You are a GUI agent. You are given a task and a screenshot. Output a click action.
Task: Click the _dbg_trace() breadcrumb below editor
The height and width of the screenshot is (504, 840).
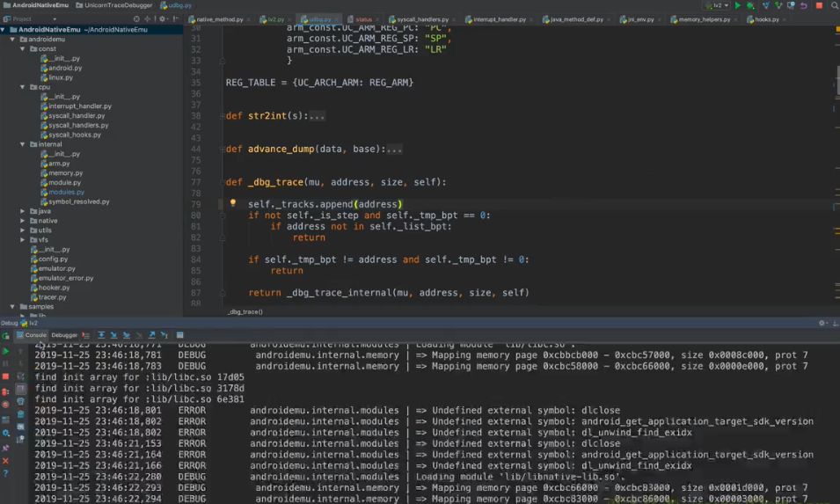click(x=245, y=311)
